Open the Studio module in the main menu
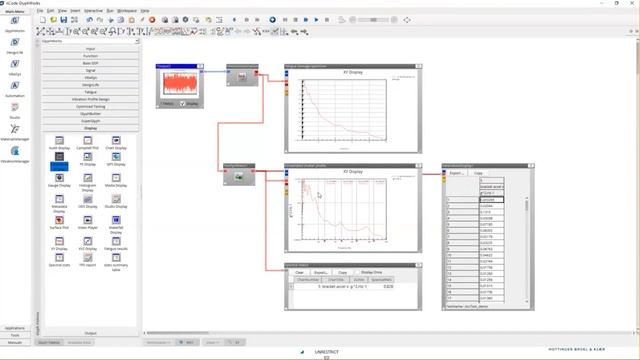This screenshot has height=360, width=640. click(15, 110)
